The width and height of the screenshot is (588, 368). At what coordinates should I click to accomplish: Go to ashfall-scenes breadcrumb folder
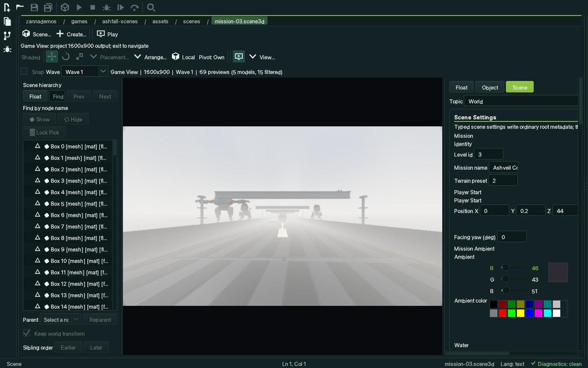pos(120,21)
